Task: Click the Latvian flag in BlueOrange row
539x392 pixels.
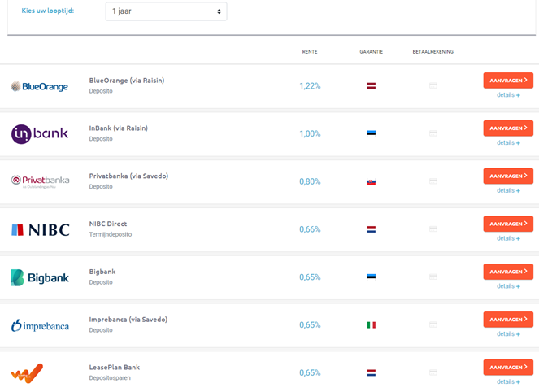Action: pyautogui.click(x=372, y=86)
